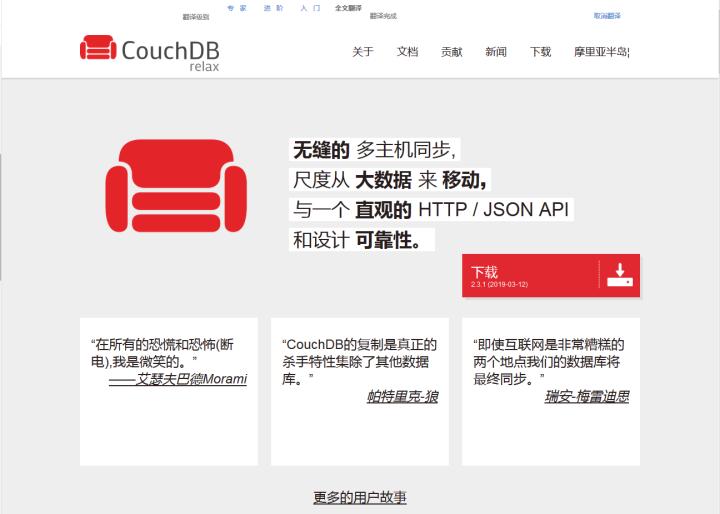
Task: Click the download tray icon on red button
Action: tap(620, 275)
